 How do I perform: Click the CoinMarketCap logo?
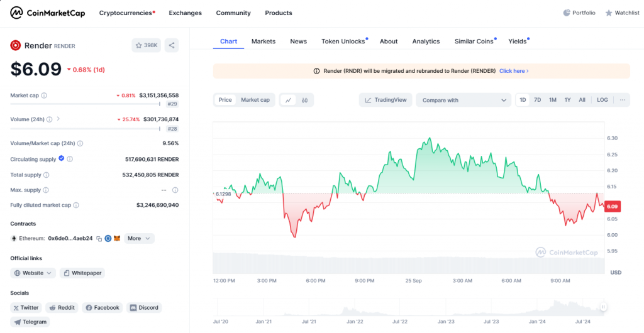click(48, 13)
